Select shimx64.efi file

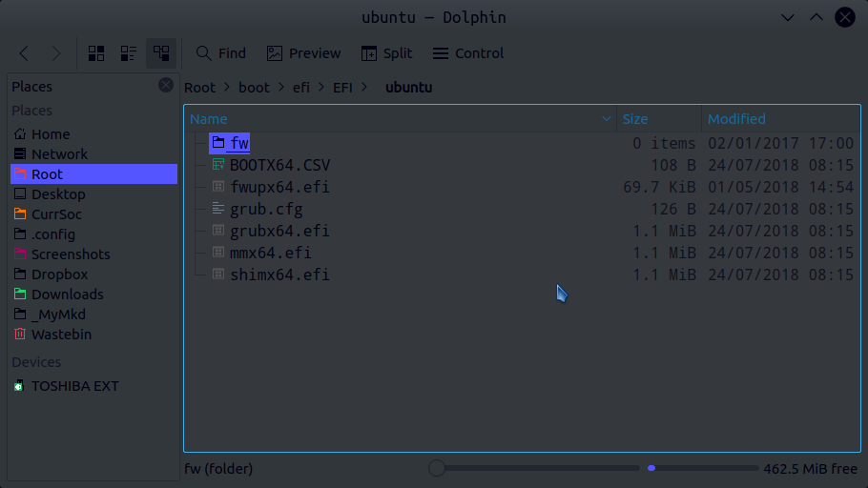[279, 275]
